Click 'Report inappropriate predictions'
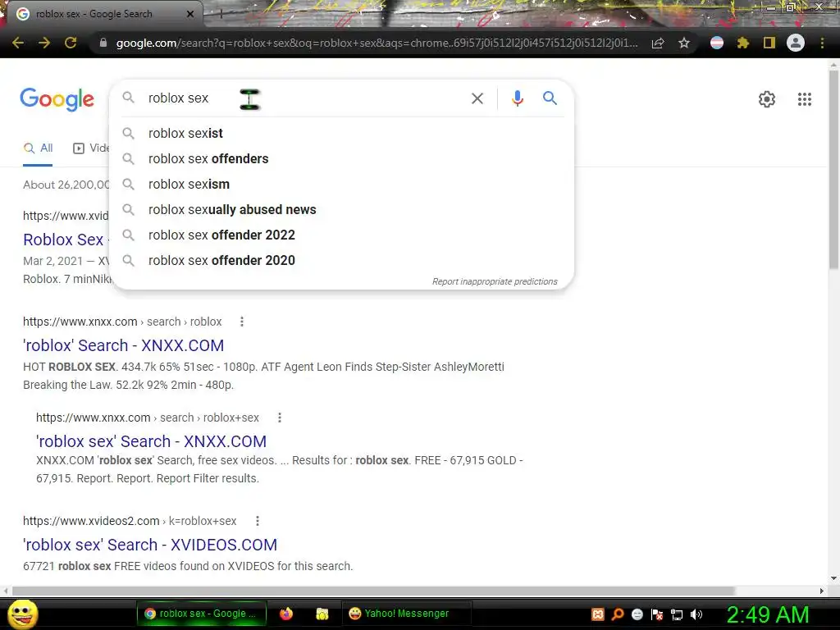 coord(495,282)
